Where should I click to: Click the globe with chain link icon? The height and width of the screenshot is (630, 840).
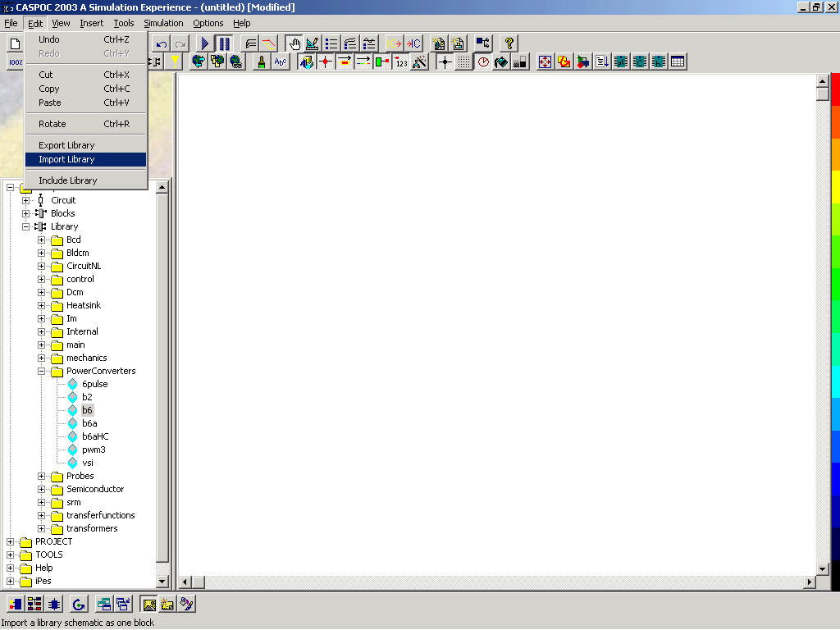235,62
